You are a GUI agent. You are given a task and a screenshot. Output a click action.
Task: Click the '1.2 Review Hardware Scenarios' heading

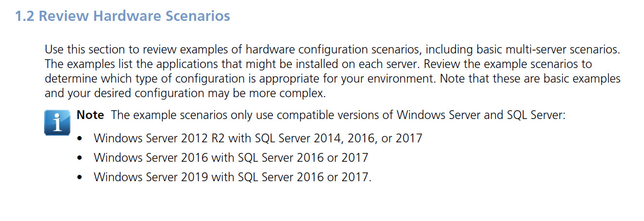coord(122,16)
